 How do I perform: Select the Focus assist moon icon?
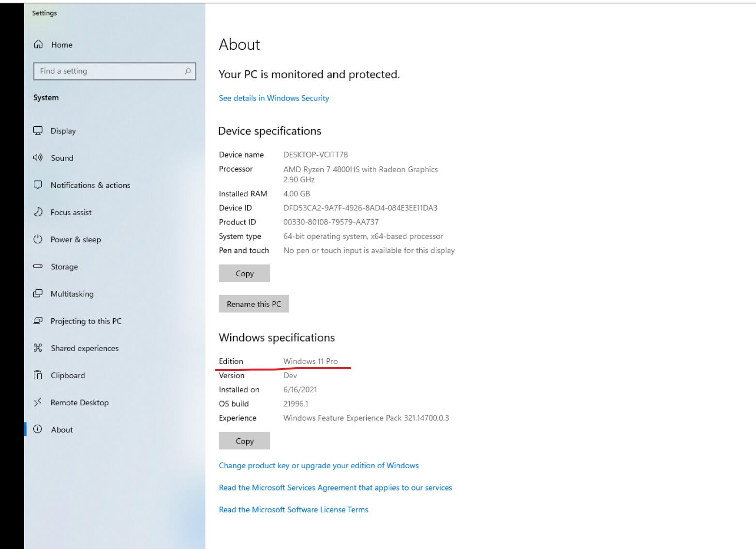click(x=38, y=212)
